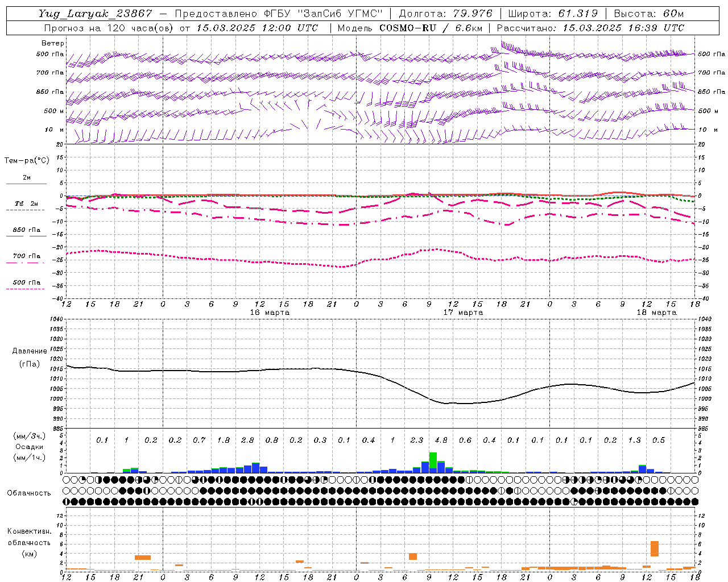Click the 2.8 three-hour precipitation value
This screenshot has height=582, width=728.
tap(247, 440)
